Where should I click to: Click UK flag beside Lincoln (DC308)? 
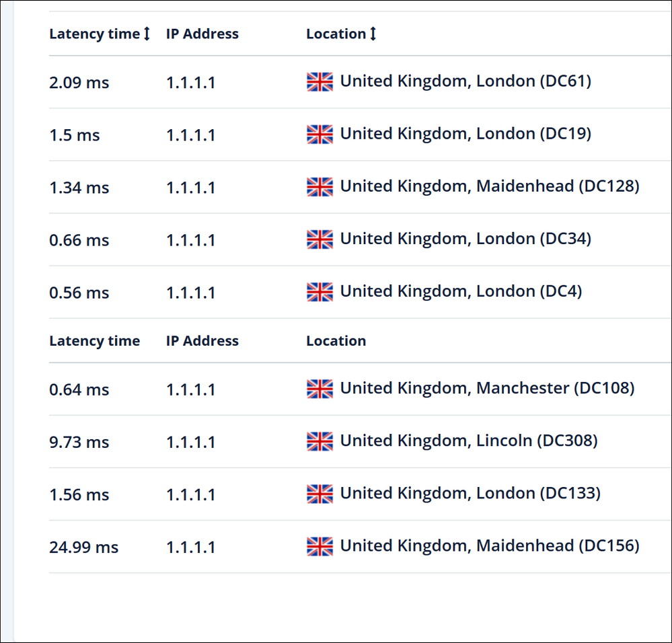320,441
